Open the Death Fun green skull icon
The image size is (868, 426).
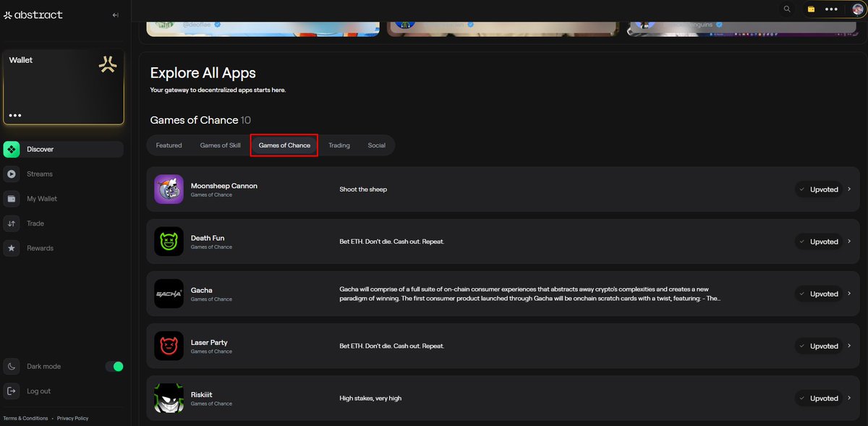[x=169, y=242]
